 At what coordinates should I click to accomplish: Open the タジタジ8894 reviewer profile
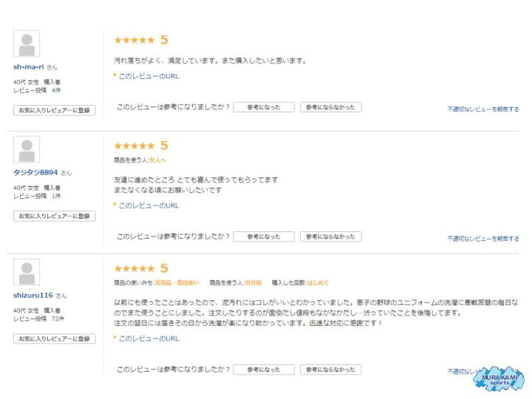point(35,172)
